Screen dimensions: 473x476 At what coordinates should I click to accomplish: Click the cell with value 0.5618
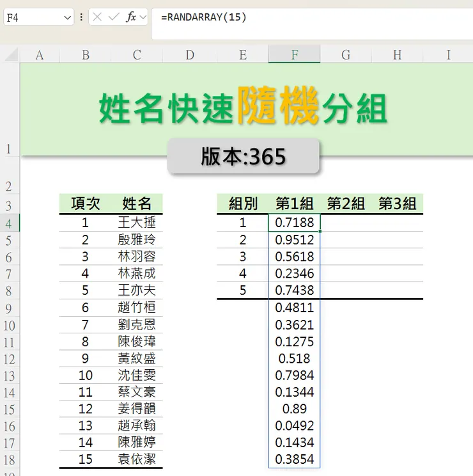click(x=295, y=257)
